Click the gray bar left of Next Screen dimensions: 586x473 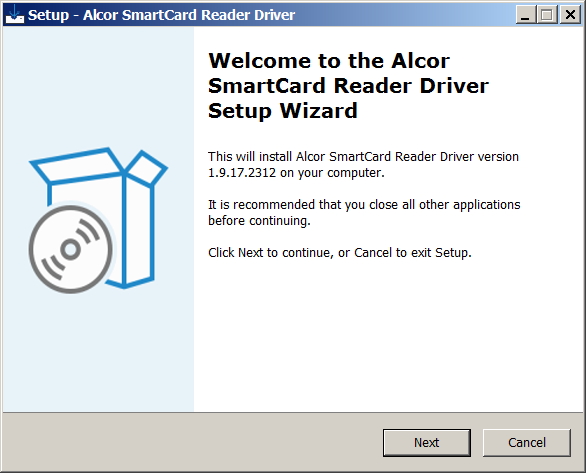tap(192, 442)
